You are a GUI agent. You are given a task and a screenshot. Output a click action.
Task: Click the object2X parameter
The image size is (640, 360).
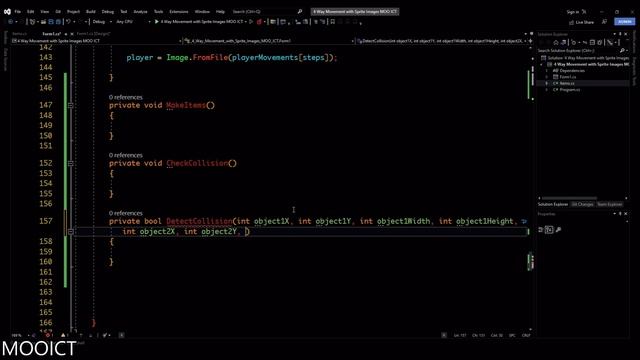click(157, 231)
